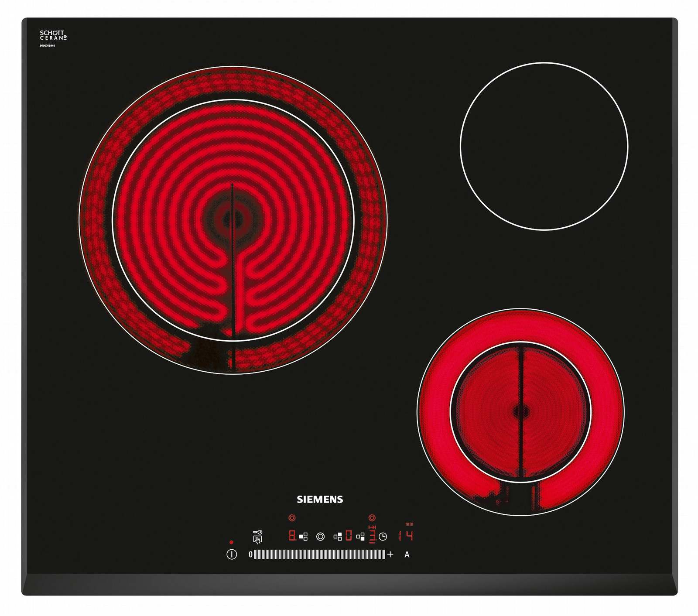The height and width of the screenshot is (616, 698).
Task: Tap the left heat level display showing 8
Action: pos(292,536)
